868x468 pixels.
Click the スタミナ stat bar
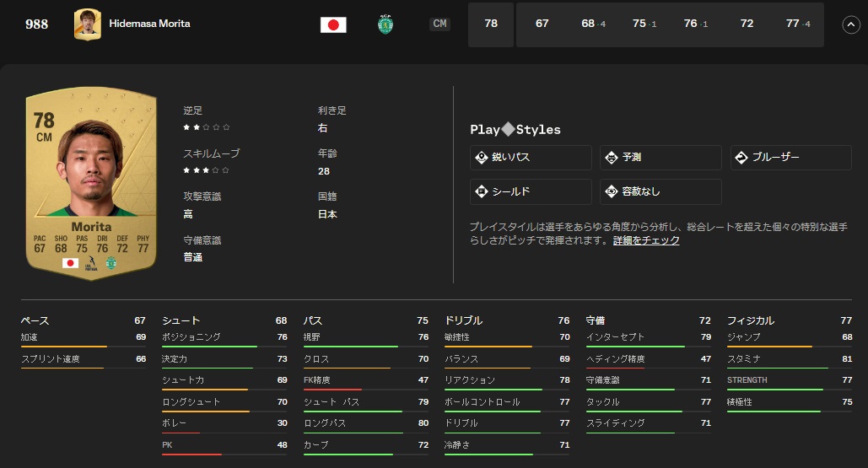(x=776, y=368)
